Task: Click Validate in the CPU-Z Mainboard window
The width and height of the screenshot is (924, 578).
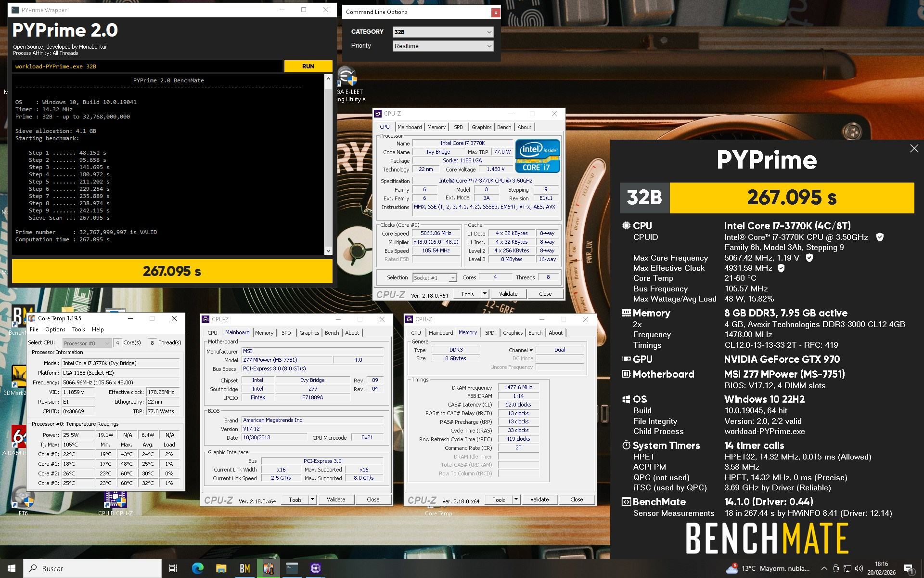Action: point(335,499)
